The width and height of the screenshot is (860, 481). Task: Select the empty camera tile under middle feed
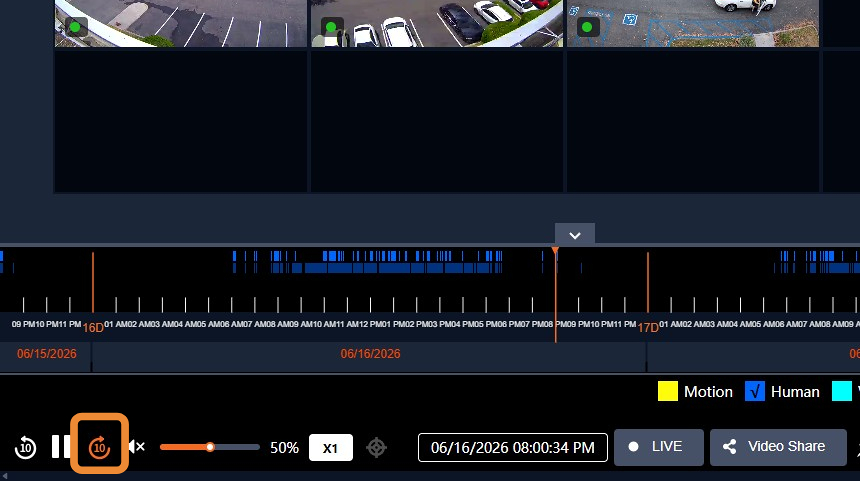[x=437, y=121]
